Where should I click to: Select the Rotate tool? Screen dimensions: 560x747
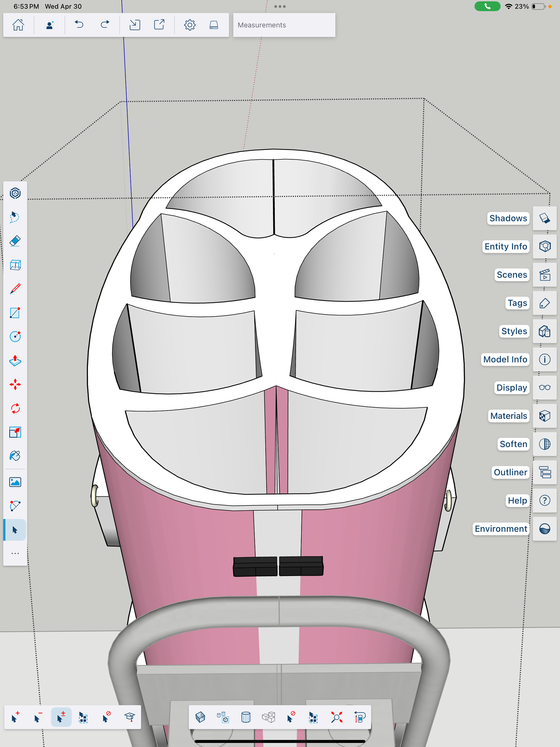point(15,408)
